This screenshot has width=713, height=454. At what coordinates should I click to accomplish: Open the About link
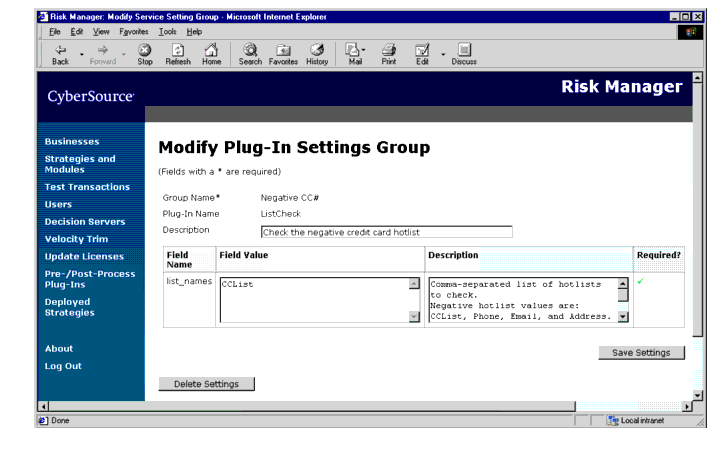(59, 349)
